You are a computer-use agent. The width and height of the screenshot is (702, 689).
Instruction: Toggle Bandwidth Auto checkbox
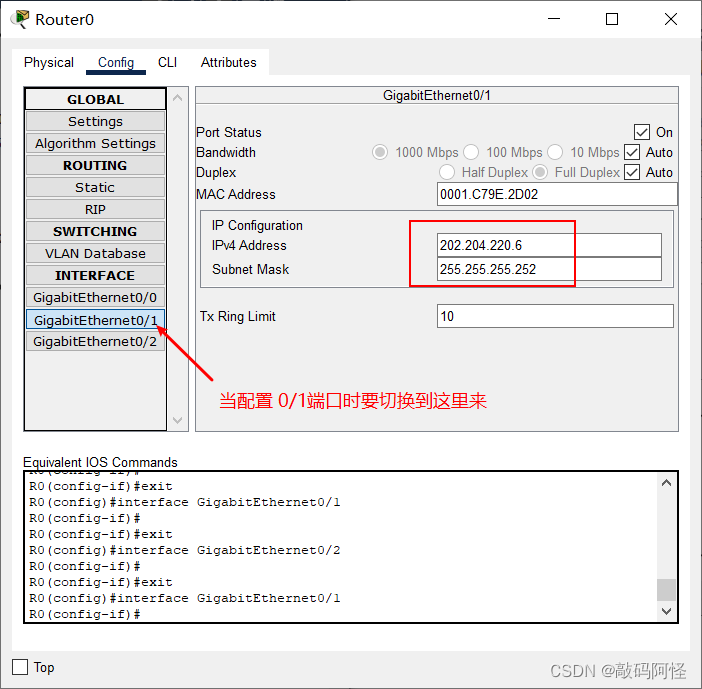click(x=632, y=152)
